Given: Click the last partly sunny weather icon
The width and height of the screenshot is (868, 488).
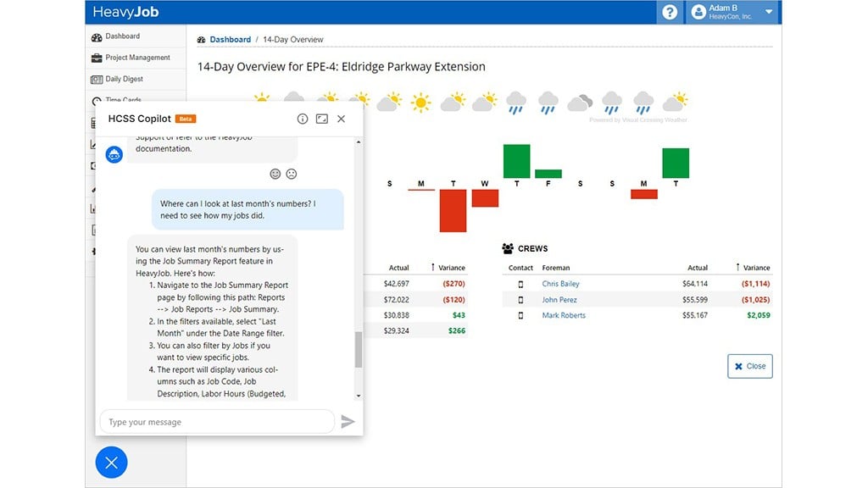Looking at the screenshot, I should click(676, 102).
